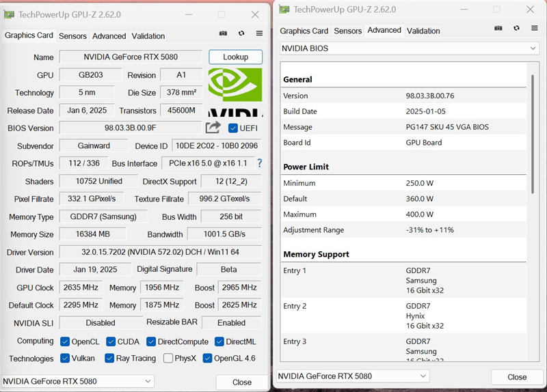Viewport: 547px width, 392px height.
Task: Click the Close button in left GPU-Z window
Action: coord(242,382)
